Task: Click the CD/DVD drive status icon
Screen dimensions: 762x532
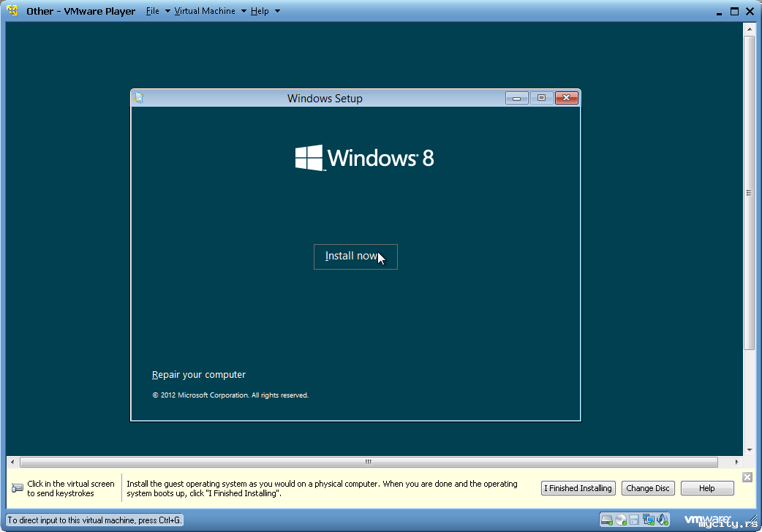Action: [621, 520]
